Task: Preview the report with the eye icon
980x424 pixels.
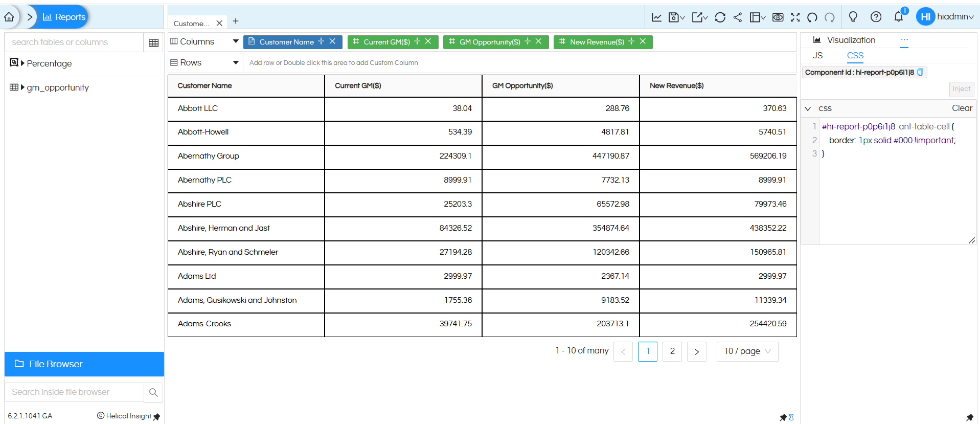Action: 778,17
